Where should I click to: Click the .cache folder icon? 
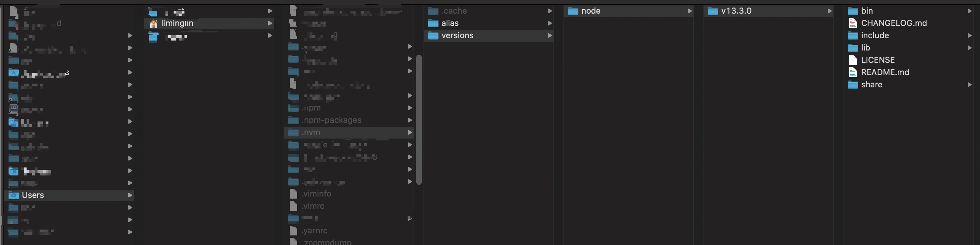pyautogui.click(x=433, y=11)
